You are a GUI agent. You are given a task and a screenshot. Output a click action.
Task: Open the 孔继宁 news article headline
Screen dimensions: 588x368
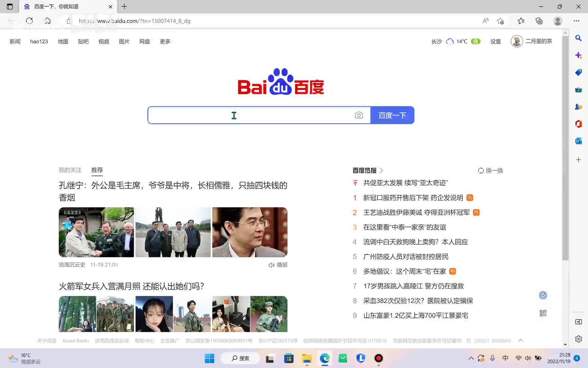coord(173,191)
